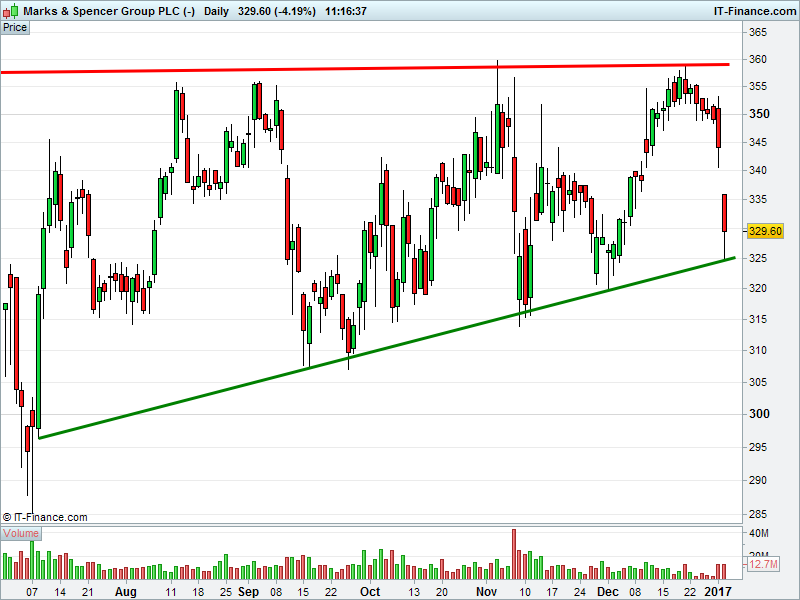Image resolution: width=800 pixels, height=600 pixels.
Task: Click the 365 price axis label
Action: [x=758, y=33]
